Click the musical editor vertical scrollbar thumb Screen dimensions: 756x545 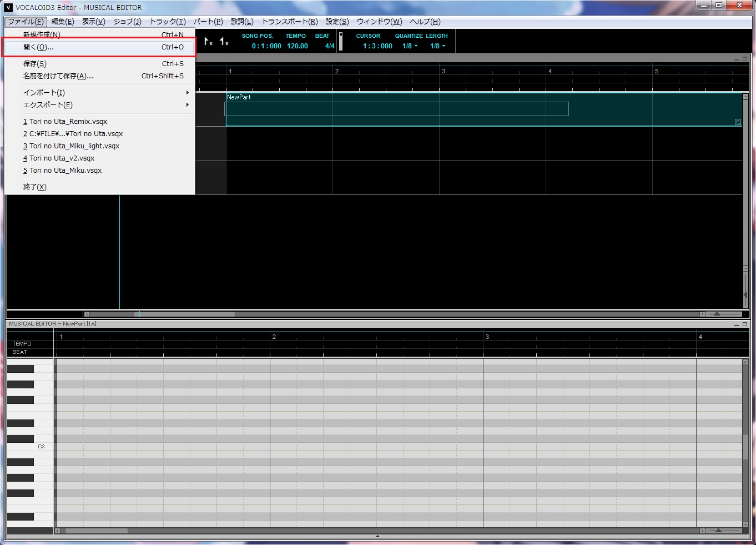click(x=745, y=447)
